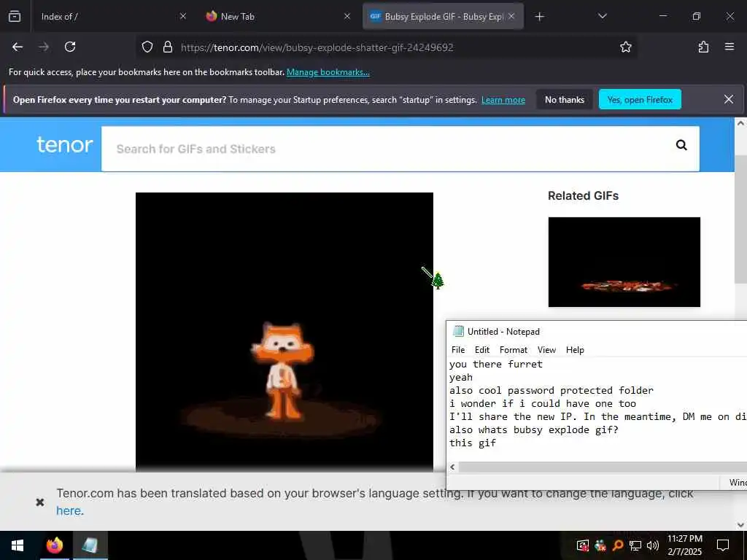Open the volume speaker tray icon
This screenshot has height=560, width=747.
(653, 545)
